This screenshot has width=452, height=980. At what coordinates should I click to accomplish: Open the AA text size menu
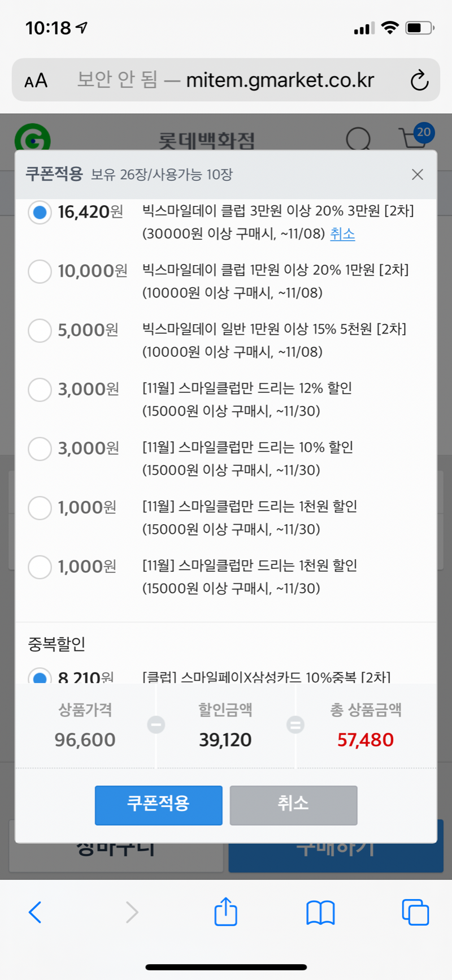point(36,80)
